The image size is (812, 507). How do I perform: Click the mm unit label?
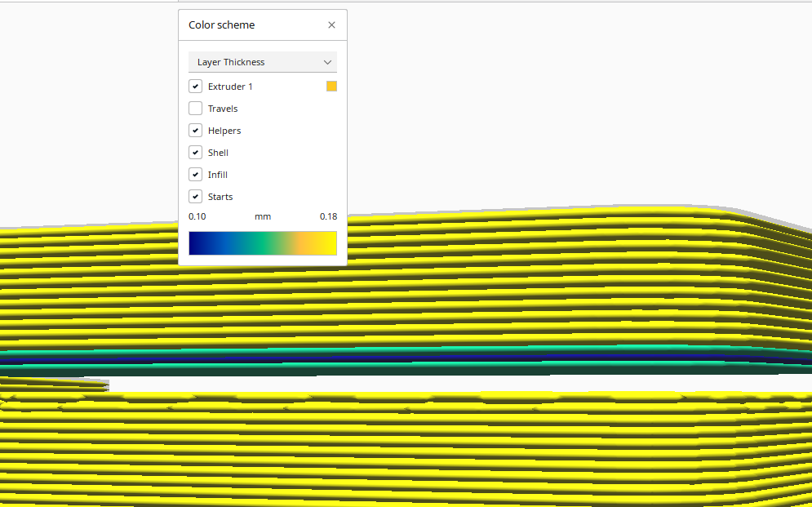pyautogui.click(x=263, y=216)
